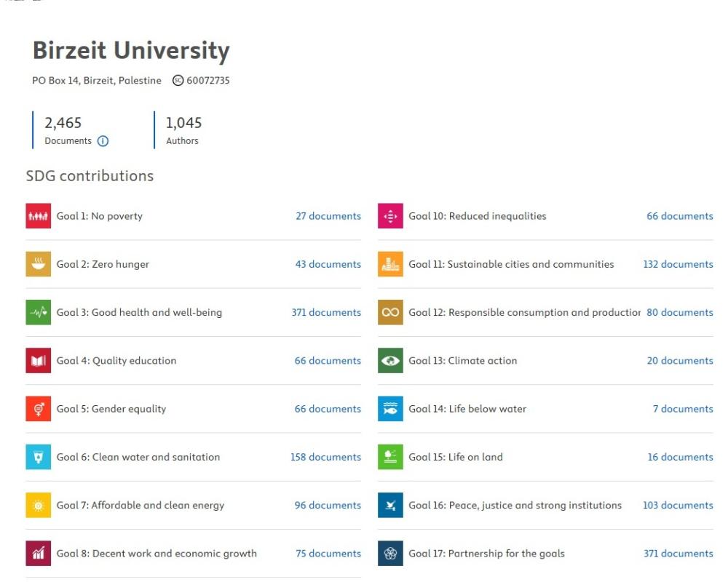Select the Goal 6 Clean water icon
Viewport: 728px width, 582px height.
pyautogui.click(x=38, y=457)
